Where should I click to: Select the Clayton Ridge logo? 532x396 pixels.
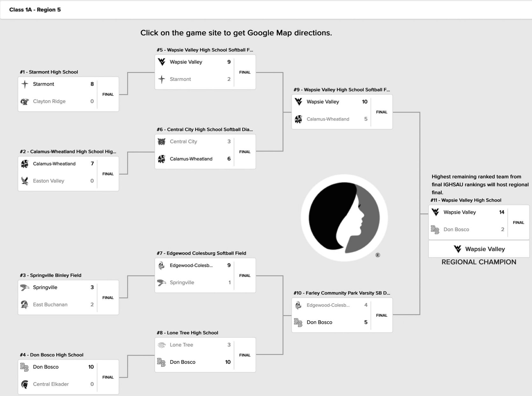pyautogui.click(x=25, y=101)
